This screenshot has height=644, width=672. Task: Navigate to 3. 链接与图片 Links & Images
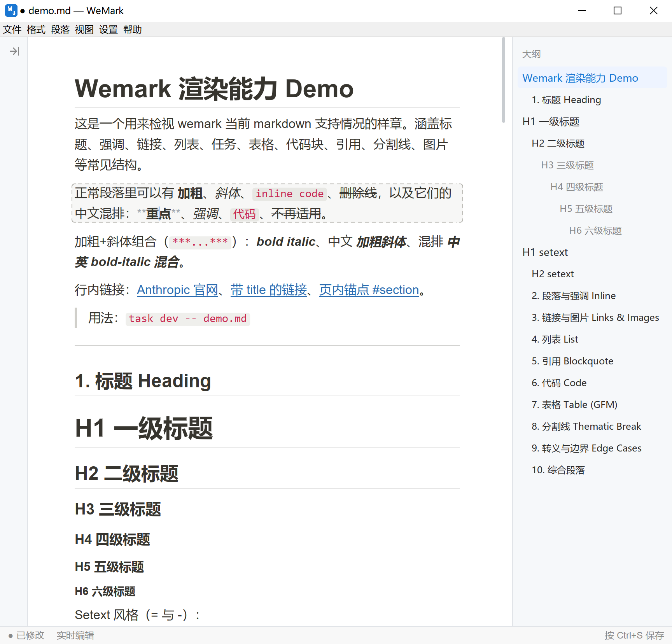(592, 318)
